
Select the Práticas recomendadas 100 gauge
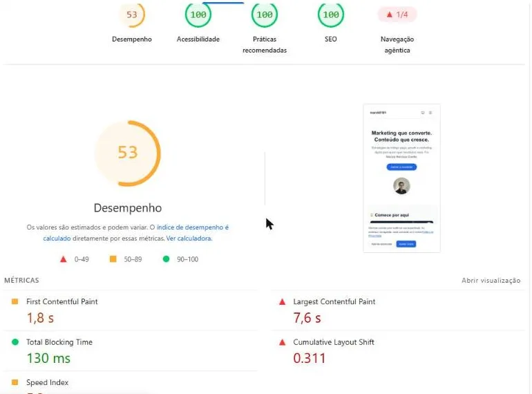(x=265, y=15)
